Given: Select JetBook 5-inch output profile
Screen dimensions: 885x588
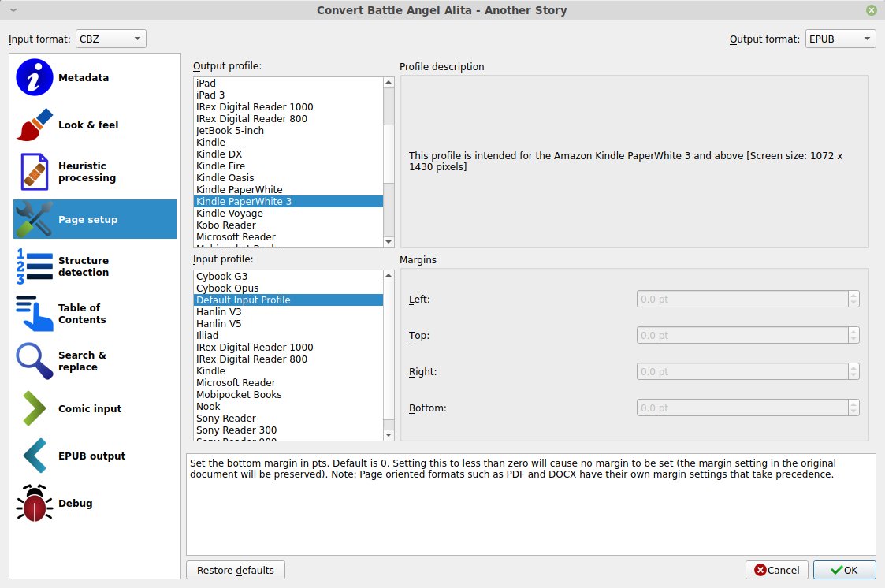Looking at the screenshot, I should pyautogui.click(x=288, y=130).
